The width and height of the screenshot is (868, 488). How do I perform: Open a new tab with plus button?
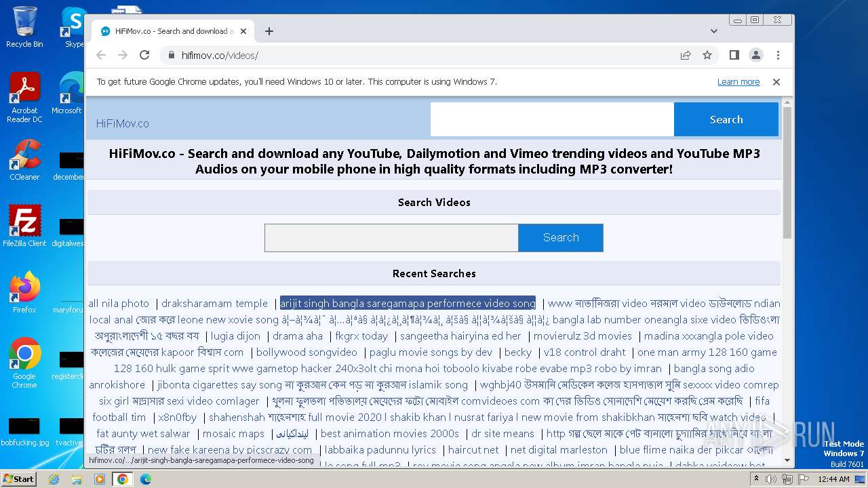click(x=269, y=31)
